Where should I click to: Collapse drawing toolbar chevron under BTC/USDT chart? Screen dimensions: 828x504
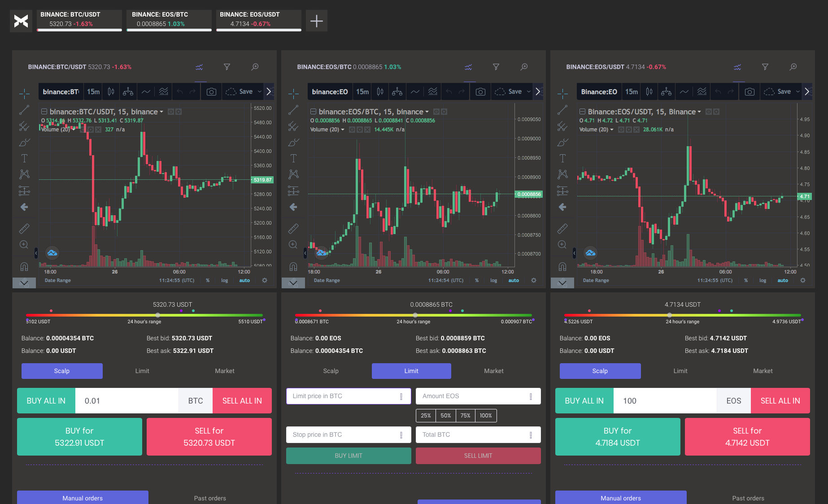click(24, 283)
